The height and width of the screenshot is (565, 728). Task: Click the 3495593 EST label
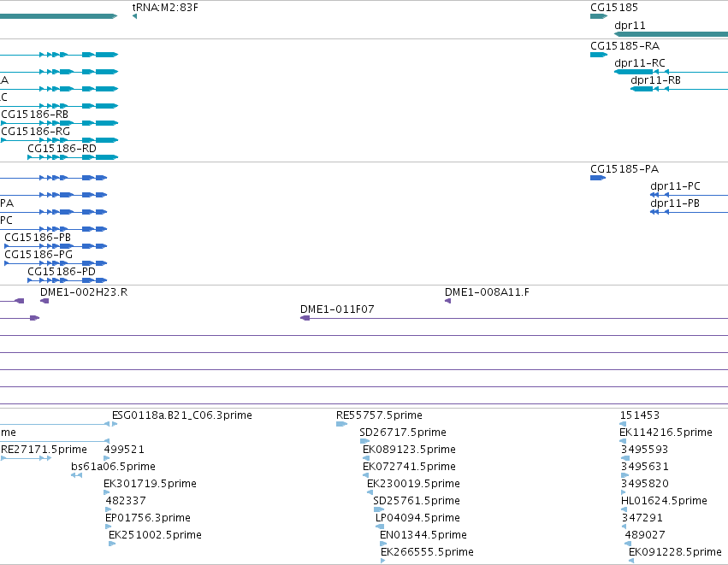pos(644,450)
